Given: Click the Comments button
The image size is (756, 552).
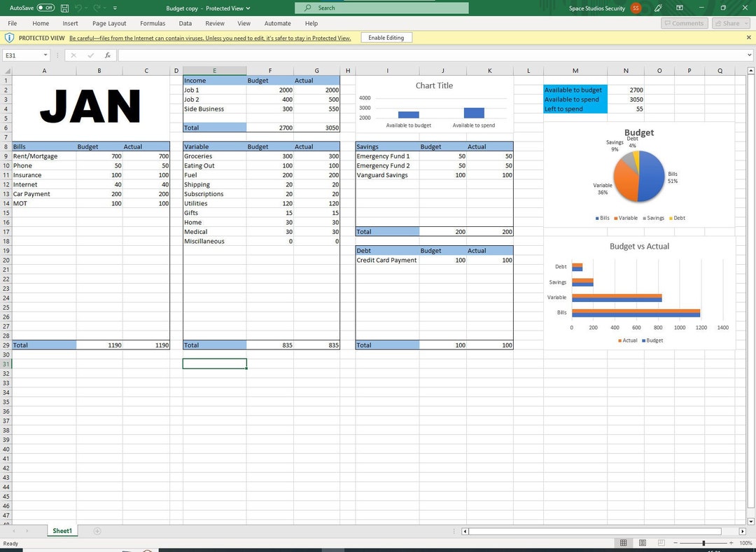Looking at the screenshot, I should coord(684,23).
